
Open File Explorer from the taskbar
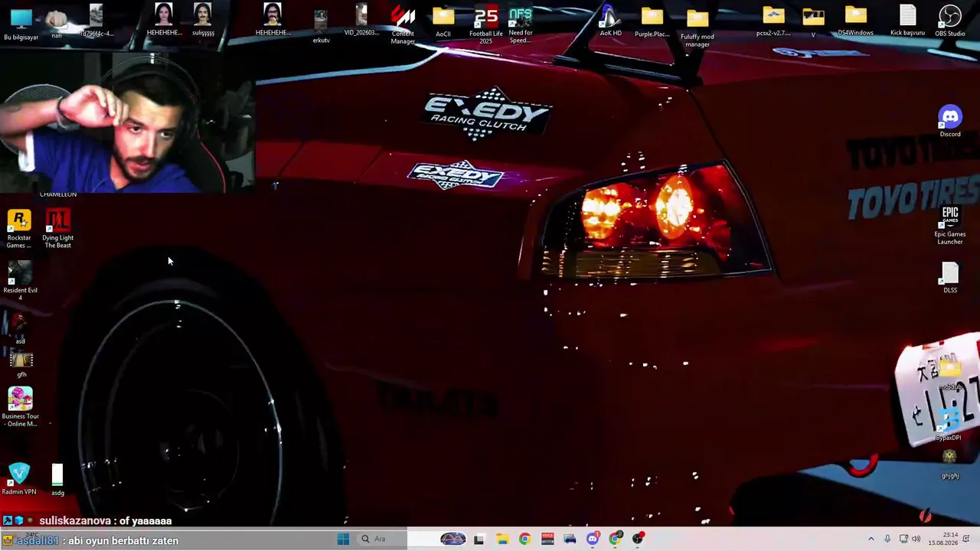(x=502, y=539)
